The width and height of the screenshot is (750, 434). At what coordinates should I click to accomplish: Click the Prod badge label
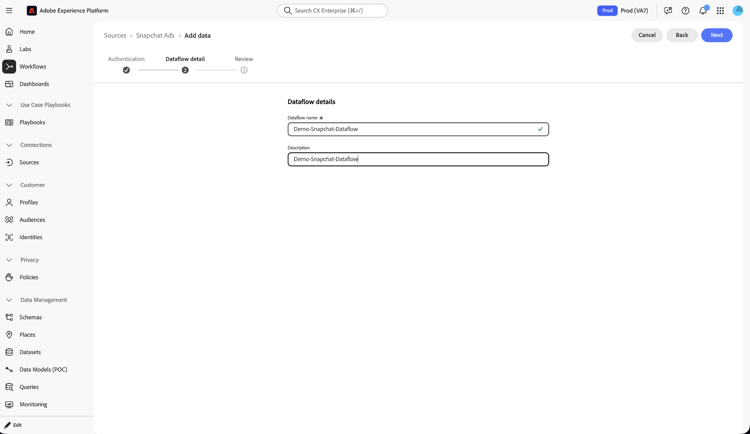tap(607, 11)
